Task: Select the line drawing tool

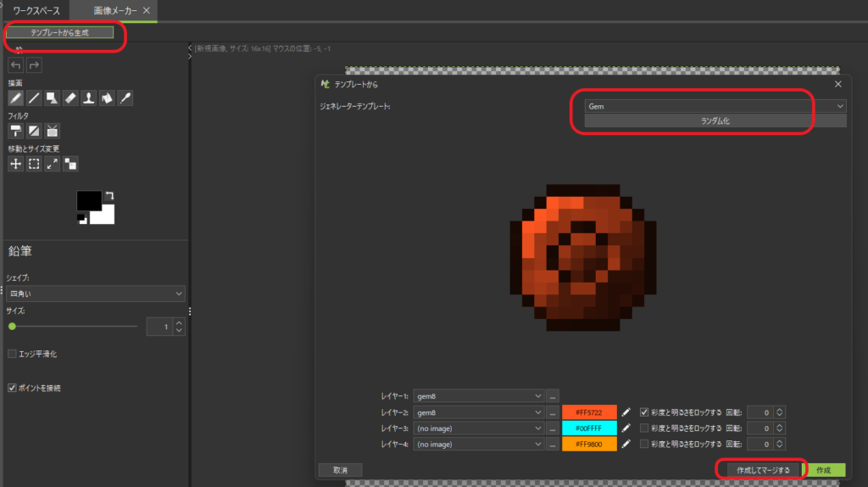Action: [x=34, y=99]
